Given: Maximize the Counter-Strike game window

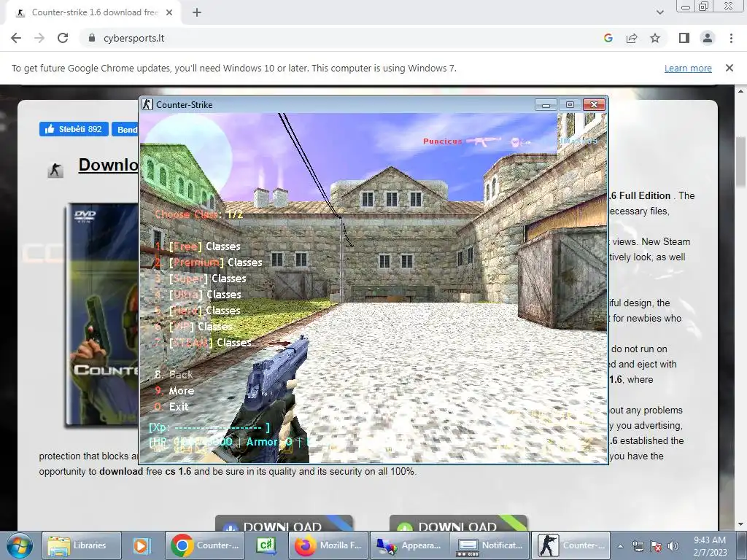Looking at the screenshot, I should pos(570,105).
